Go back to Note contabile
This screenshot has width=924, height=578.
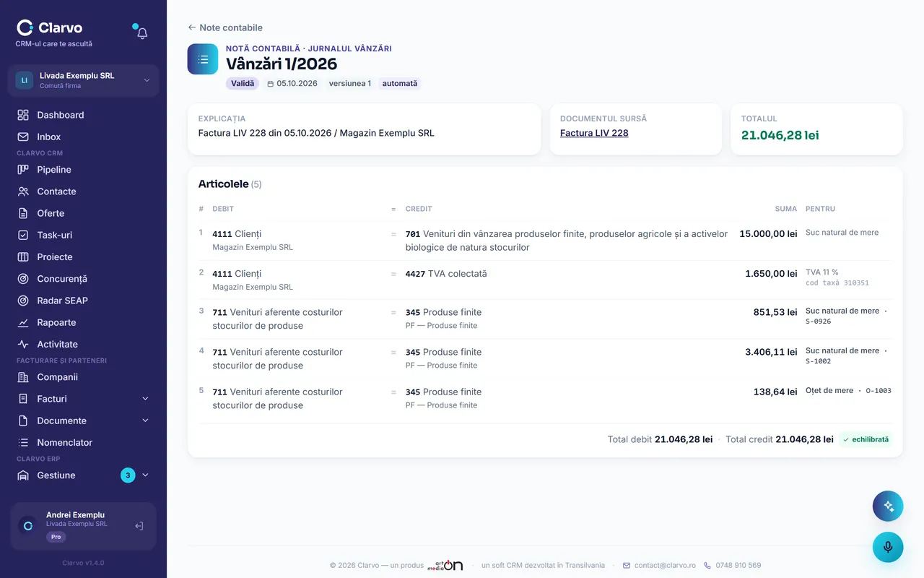[225, 27]
